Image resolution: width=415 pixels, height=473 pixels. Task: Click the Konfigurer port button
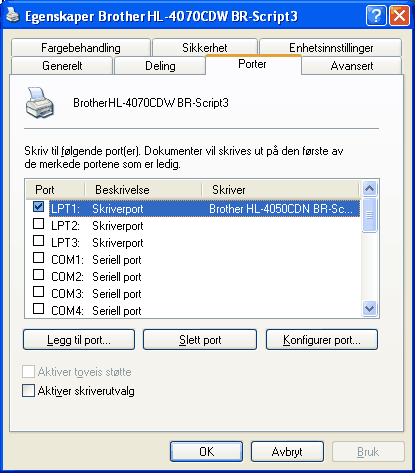322,340
